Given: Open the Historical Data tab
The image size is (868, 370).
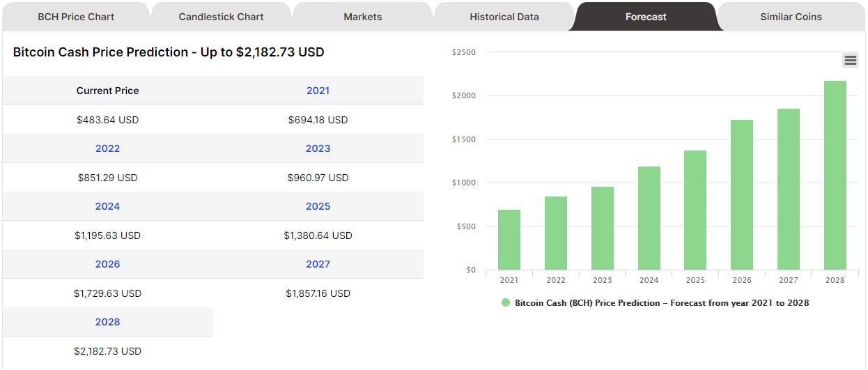Looking at the screenshot, I should [504, 17].
